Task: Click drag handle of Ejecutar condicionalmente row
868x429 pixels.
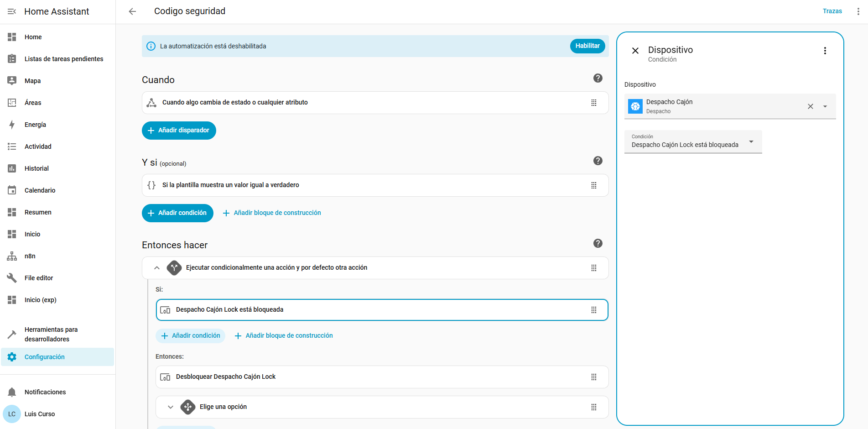Action: 594,268
